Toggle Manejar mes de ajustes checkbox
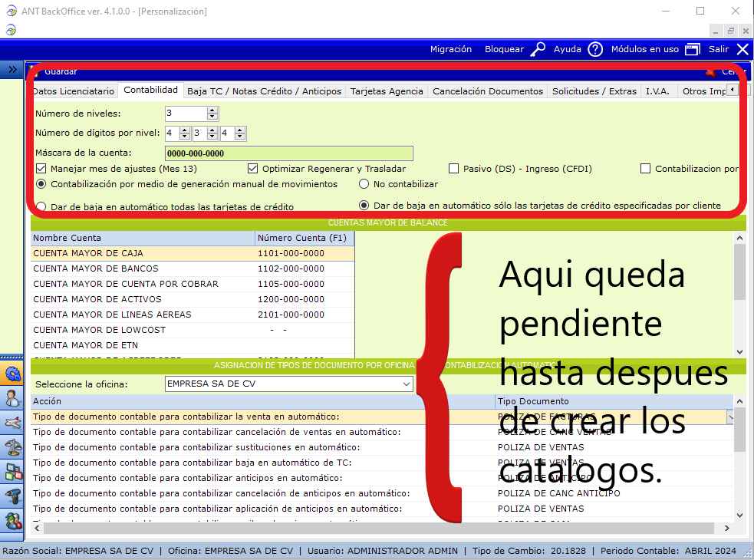The image size is (754, 560). click(41, 169)
